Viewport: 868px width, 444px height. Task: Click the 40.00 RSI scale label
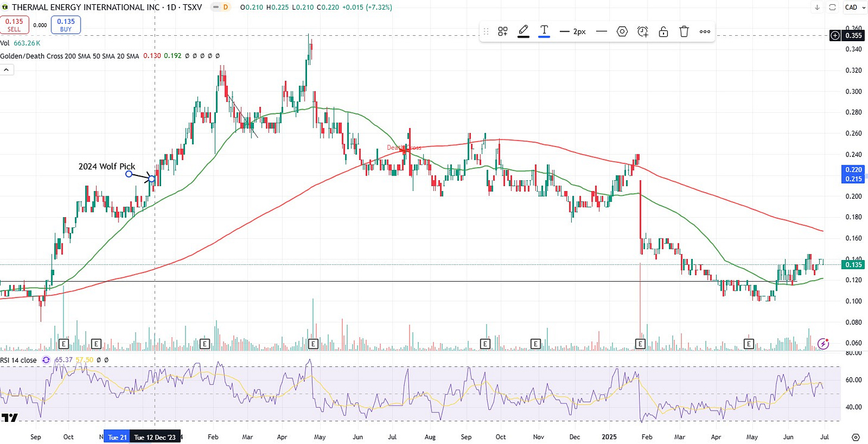[854, 407]
